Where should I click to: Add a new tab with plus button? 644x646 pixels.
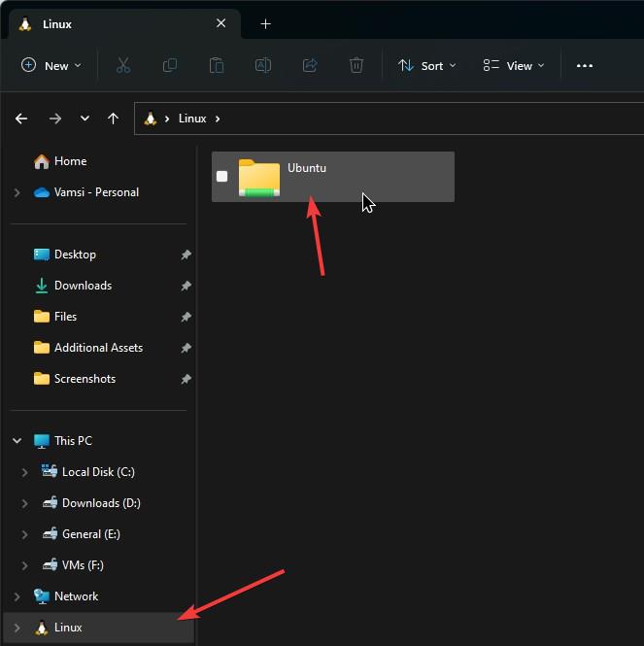coord(266,24)
